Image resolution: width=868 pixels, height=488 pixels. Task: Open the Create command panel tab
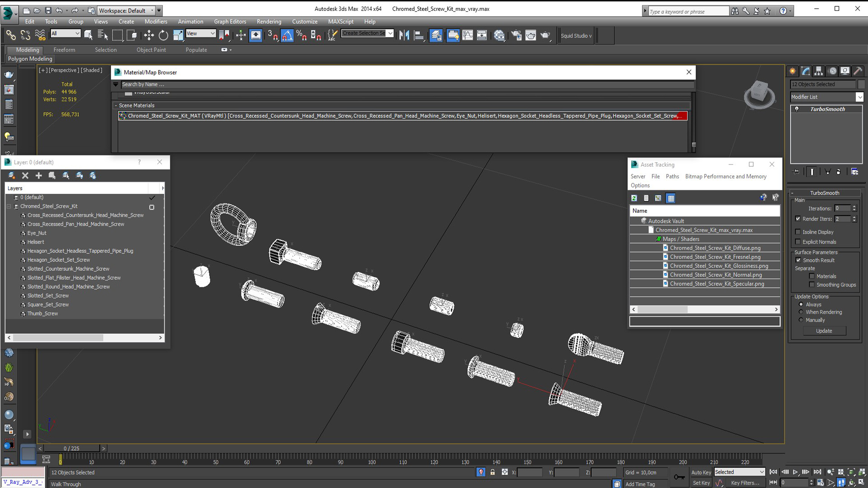point(793,71)
